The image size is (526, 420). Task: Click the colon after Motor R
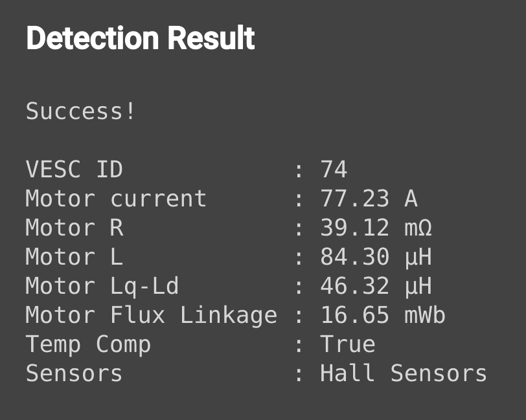pos(299,228)
